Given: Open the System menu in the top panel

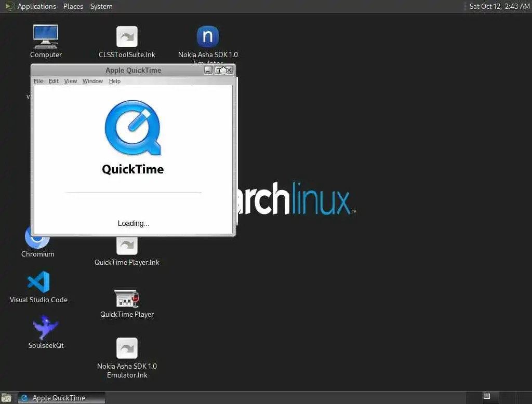Looking at the screenshot, I should click(x=101, y=6).
